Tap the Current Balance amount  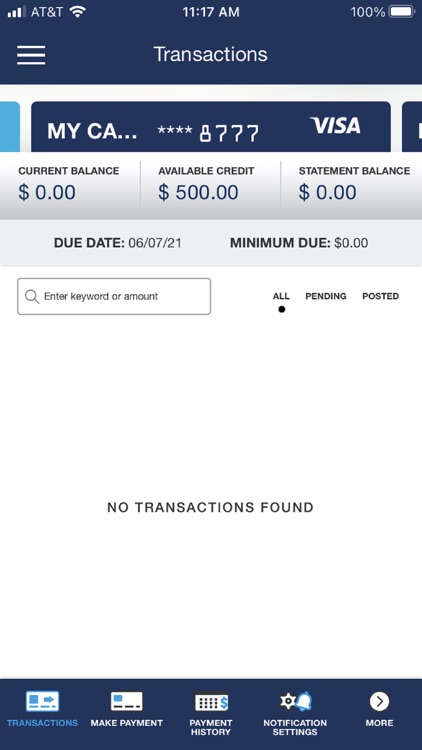point(47,192)
